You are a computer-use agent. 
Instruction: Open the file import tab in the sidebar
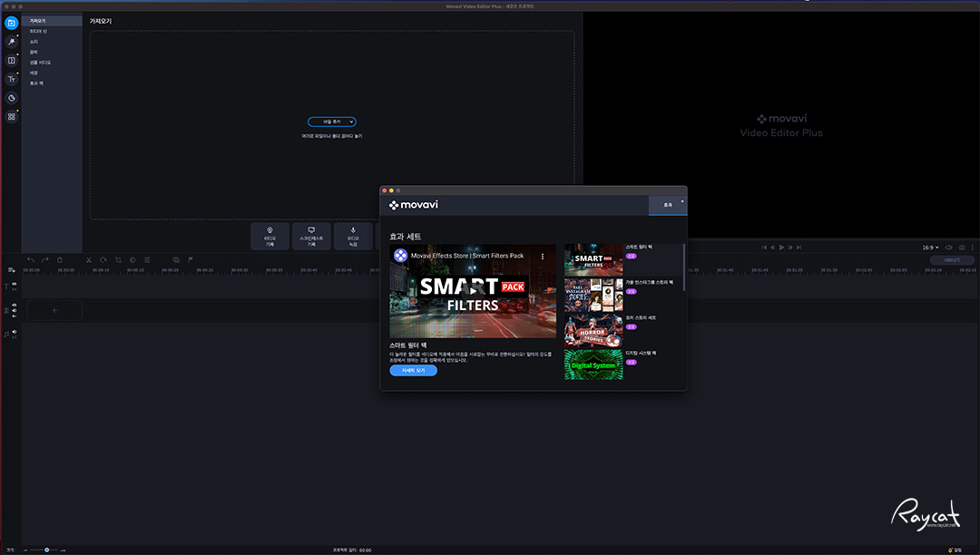[11, 23]
